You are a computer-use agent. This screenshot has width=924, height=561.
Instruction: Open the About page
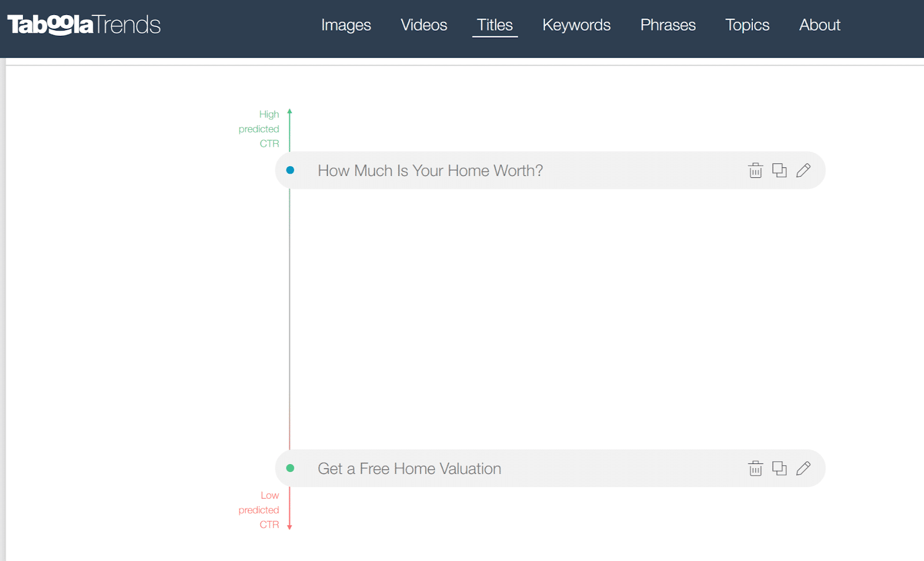819,25
